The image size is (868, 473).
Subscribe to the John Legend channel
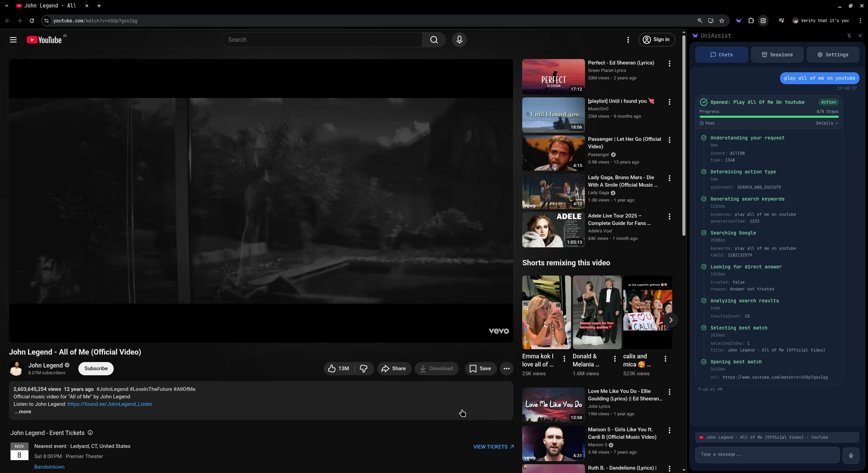click(96, 368)
